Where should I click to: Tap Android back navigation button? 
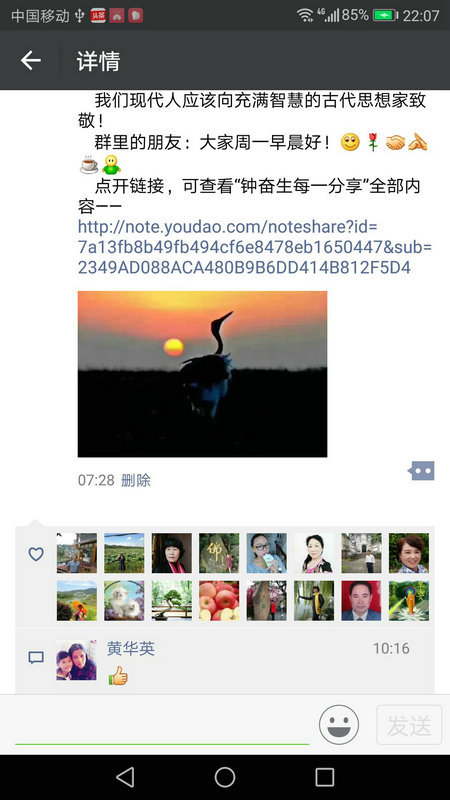pos(125,777)
